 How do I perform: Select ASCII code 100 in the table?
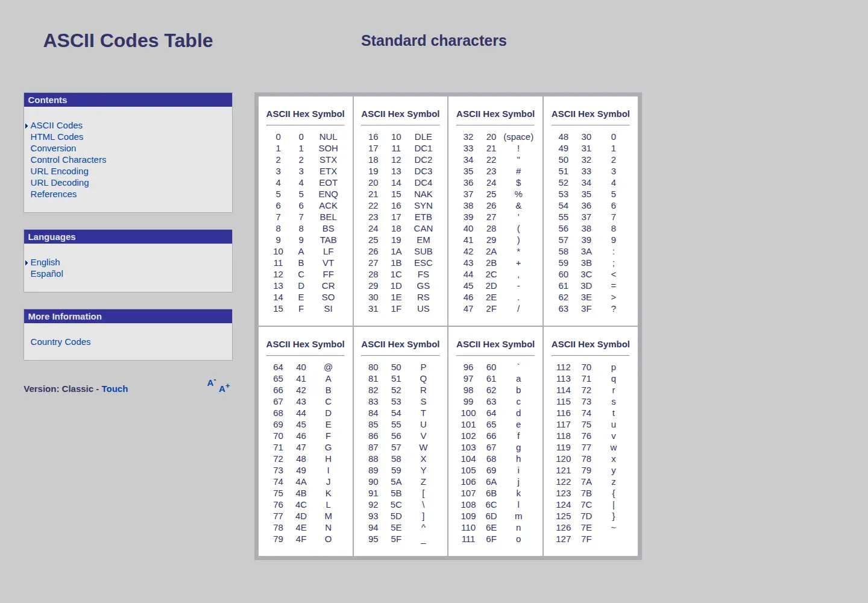(468, 413)
